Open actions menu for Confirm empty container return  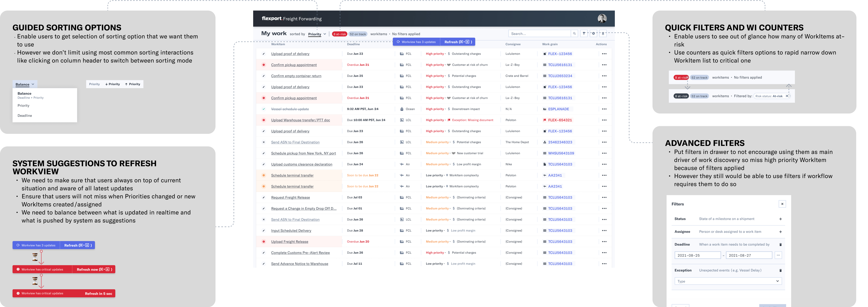(604, 76)
